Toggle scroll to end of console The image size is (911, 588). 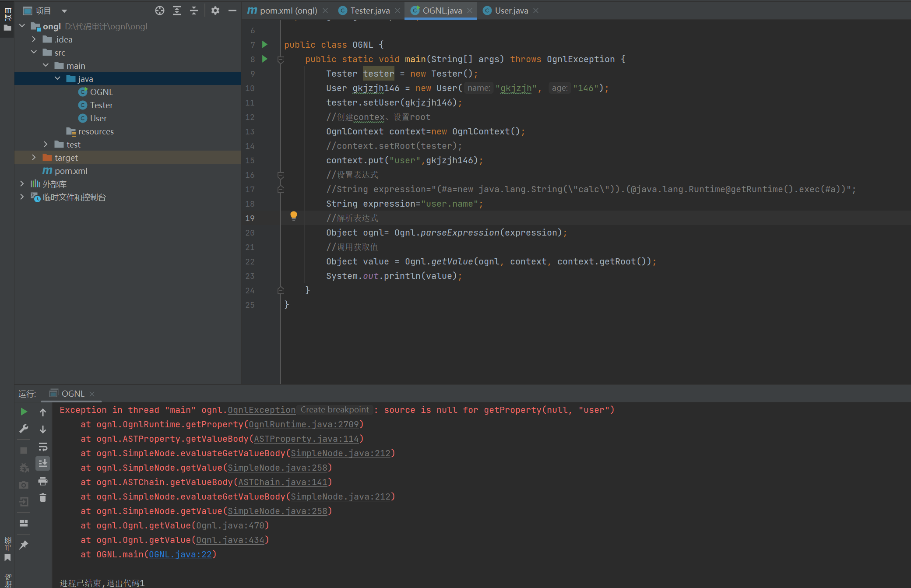43,463
